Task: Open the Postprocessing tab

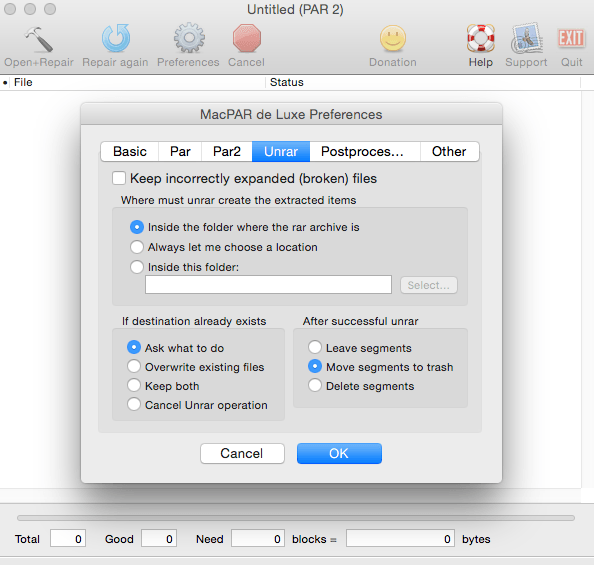Action: click(365, 152)
